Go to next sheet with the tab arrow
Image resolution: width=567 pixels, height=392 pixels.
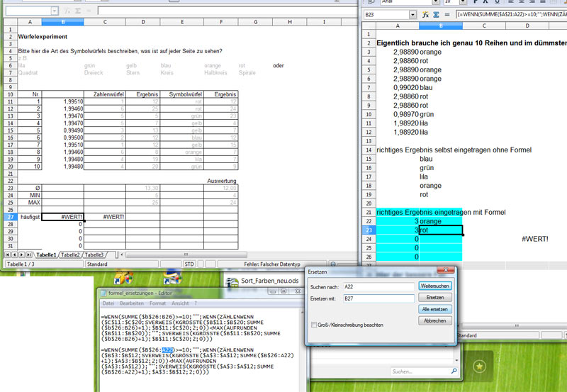(x=22, y=254)
